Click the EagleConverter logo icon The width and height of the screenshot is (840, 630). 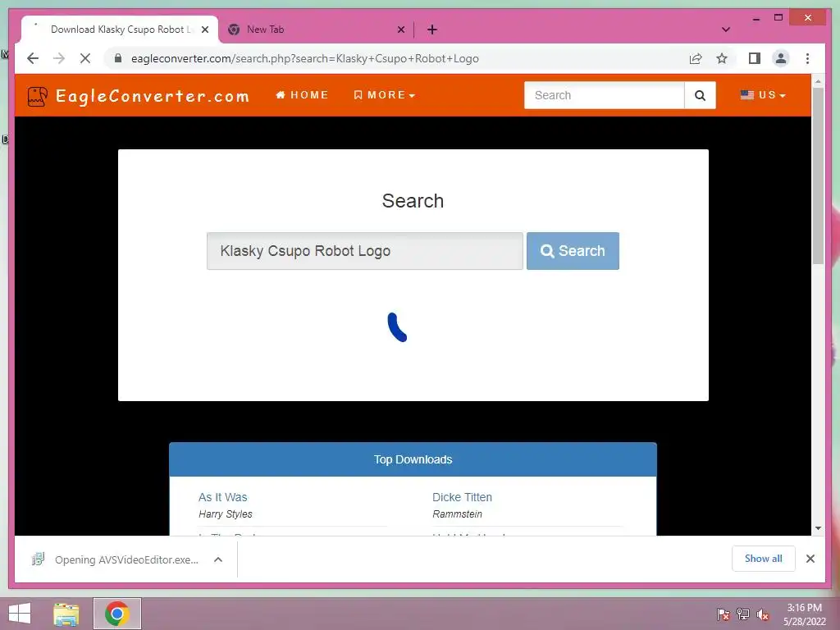tap(38, 97)
